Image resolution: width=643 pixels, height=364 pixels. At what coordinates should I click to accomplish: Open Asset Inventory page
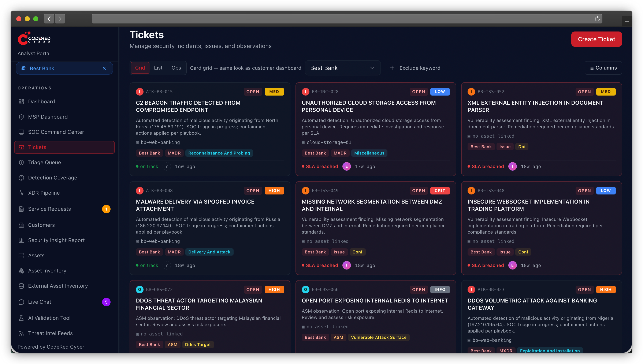pos(64,271)
